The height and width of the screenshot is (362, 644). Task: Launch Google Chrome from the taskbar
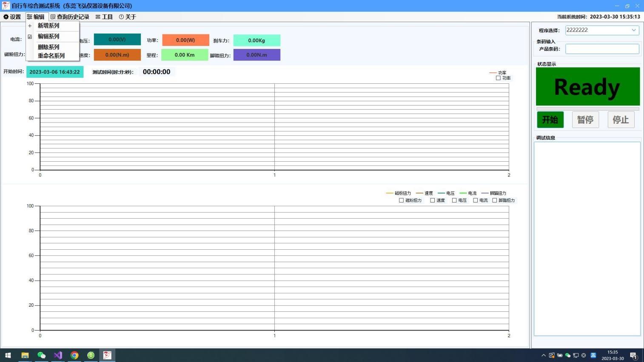(x=74, y=355)
